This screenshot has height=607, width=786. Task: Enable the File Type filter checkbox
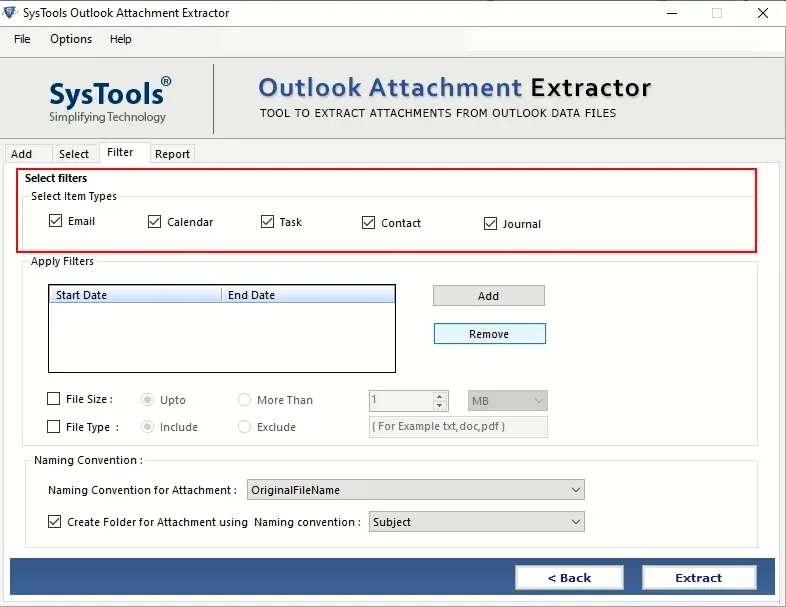tap(54, 427)
